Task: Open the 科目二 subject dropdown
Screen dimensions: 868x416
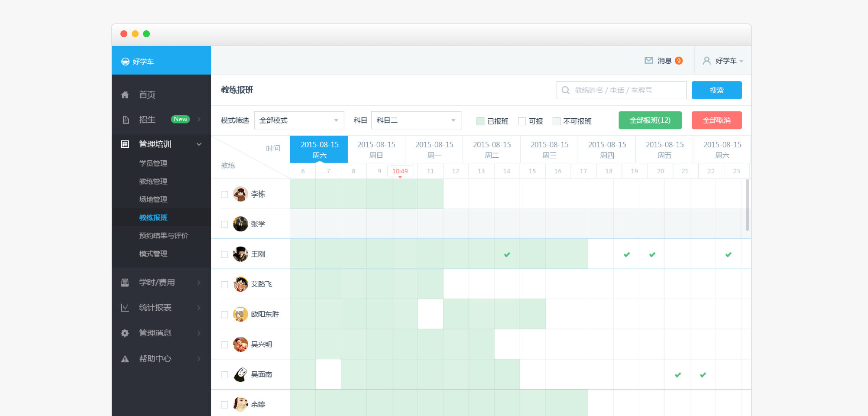Action: pos(416,120)
